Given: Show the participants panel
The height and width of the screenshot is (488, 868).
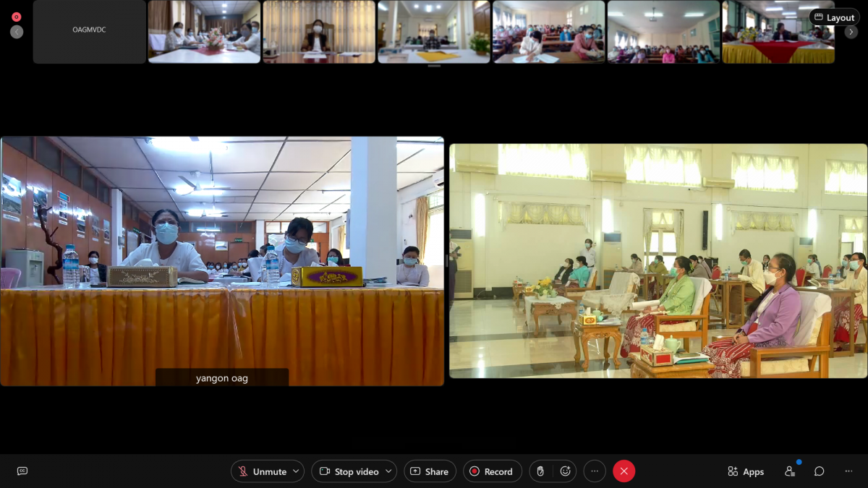Looking at the screenshot, I should coord(790,471).
